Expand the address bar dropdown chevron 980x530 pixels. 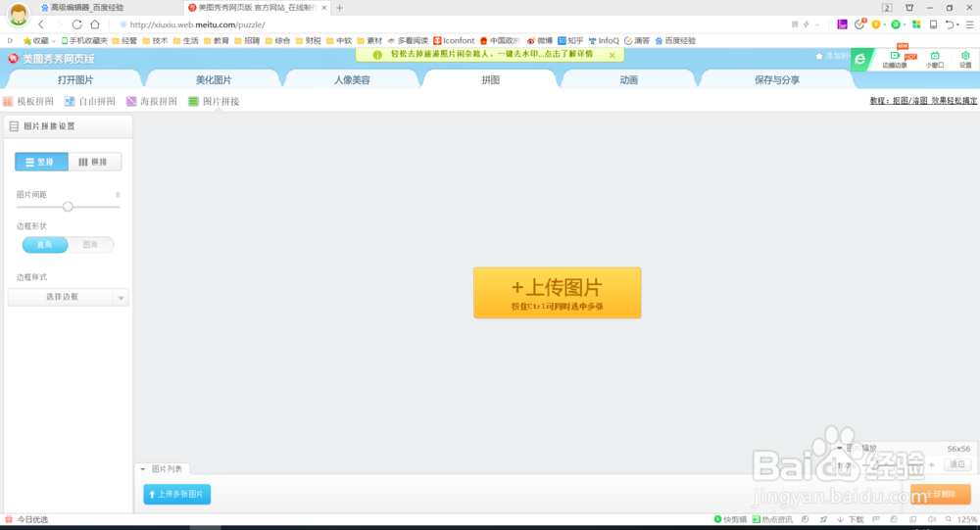817,24
